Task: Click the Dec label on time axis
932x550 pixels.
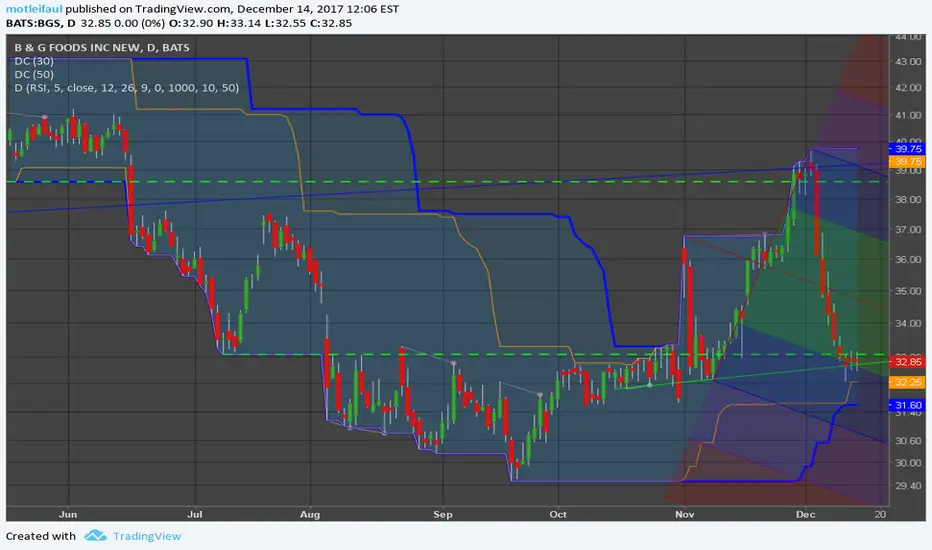Action: (x=805, y=514)
